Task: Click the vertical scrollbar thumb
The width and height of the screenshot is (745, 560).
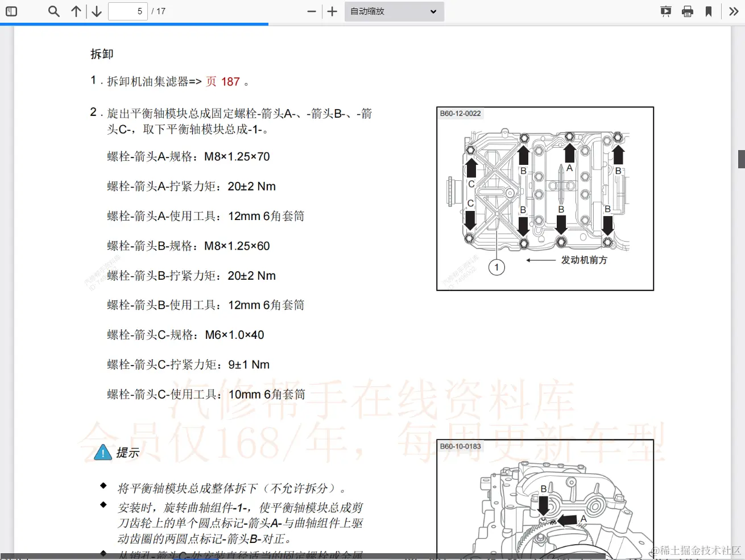Action: [x=741, y=159]
